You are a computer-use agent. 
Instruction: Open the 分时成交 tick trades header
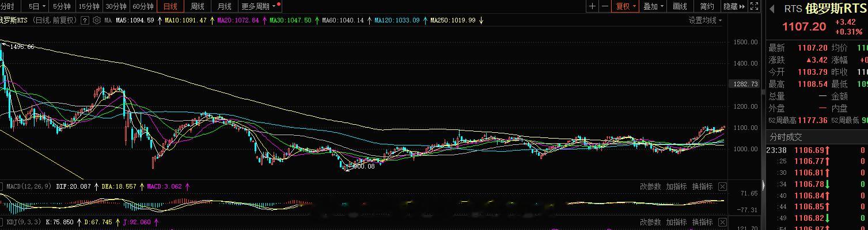tap(786, 137)
